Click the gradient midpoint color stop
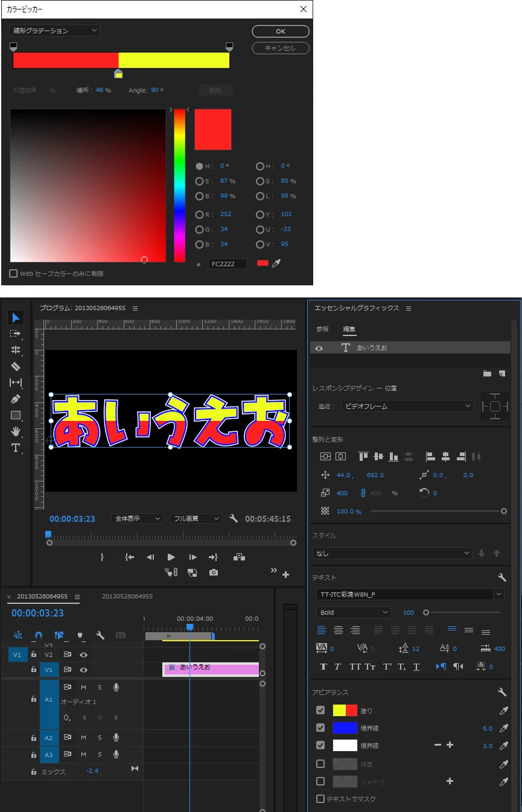 (118, 74)
